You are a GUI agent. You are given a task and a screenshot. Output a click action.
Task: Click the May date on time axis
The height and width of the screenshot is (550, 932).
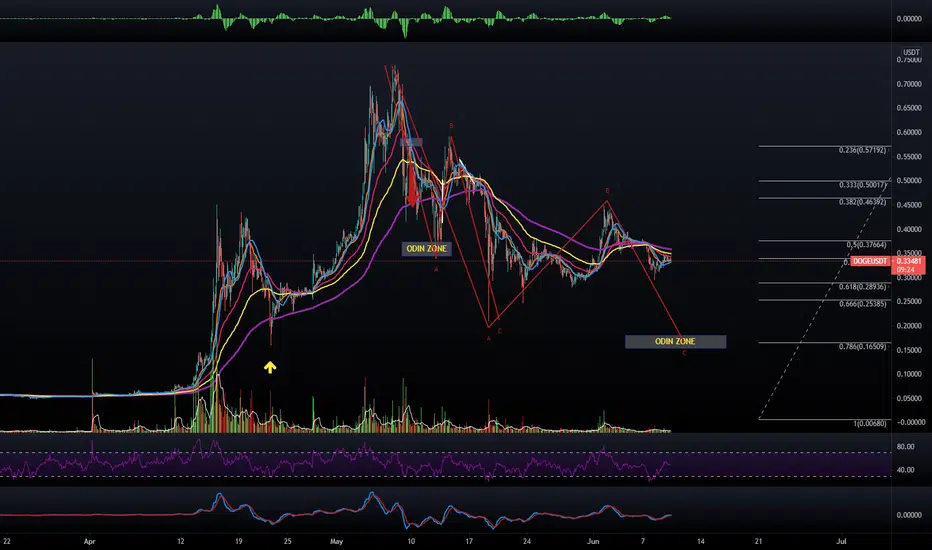336,542
